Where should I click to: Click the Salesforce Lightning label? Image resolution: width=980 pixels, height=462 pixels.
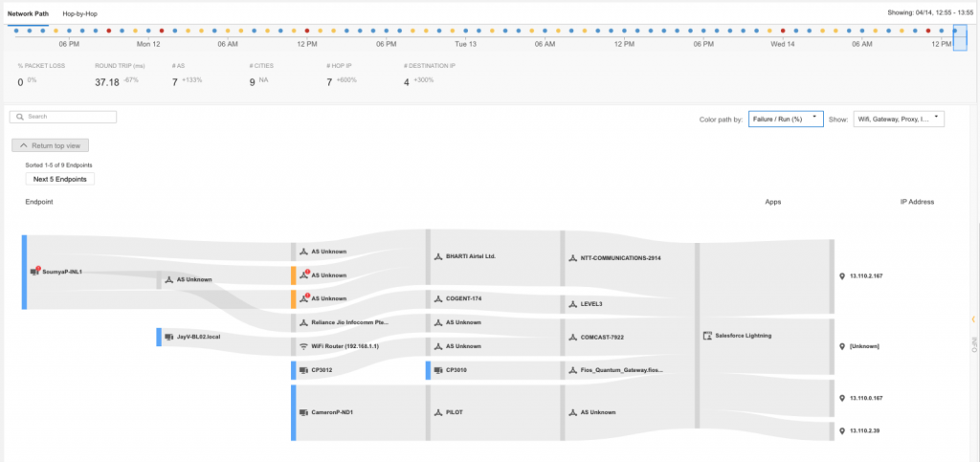tap(744, 336)
